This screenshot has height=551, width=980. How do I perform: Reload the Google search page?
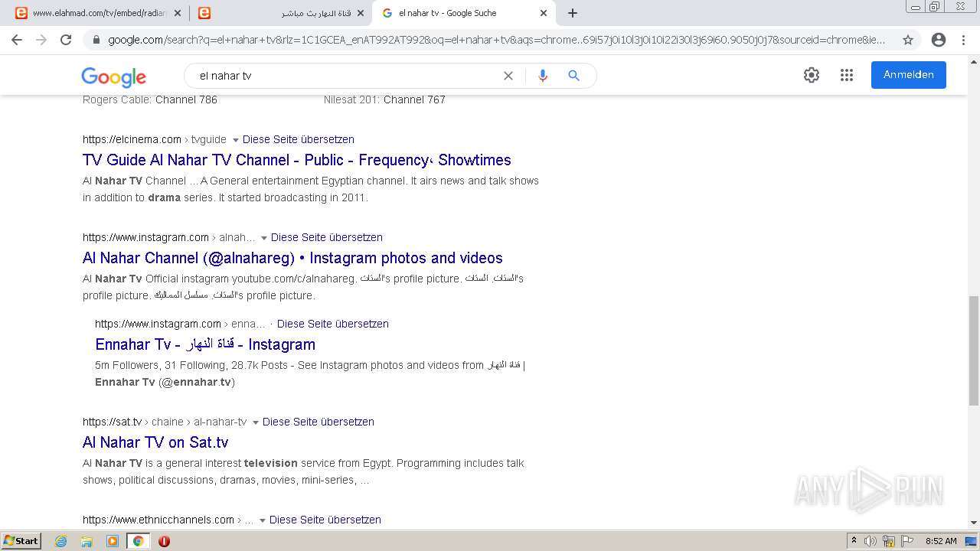click(66, 40)
